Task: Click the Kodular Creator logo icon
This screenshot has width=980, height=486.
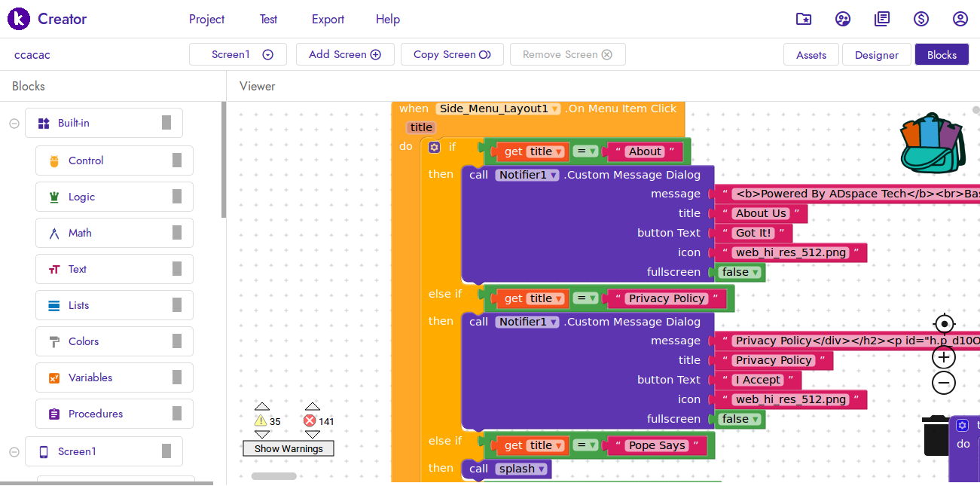Action: coord(19,19)
